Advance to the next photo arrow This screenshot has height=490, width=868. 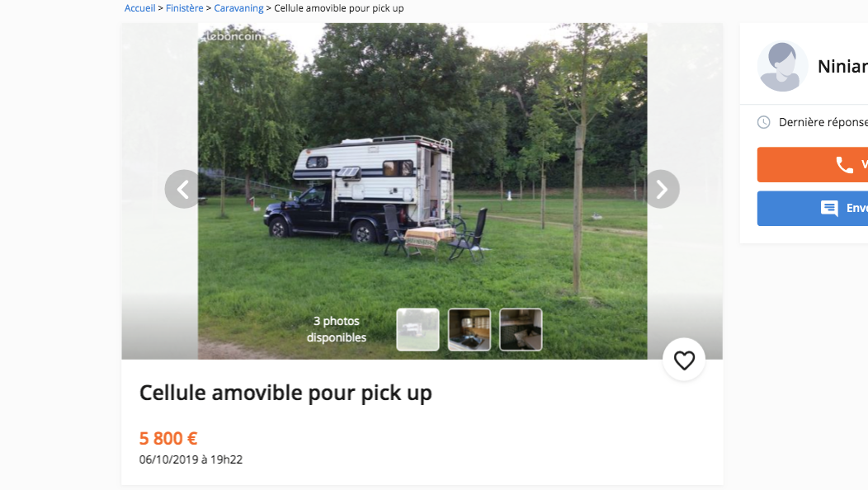point(661,190)
